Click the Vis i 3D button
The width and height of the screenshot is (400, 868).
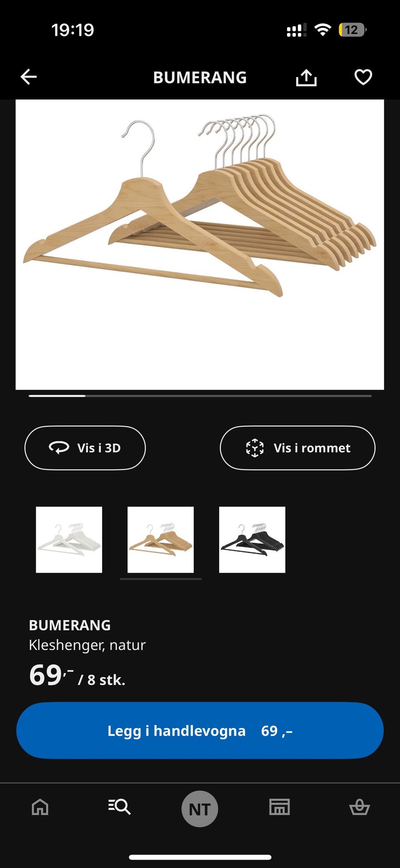coord(85,448)
